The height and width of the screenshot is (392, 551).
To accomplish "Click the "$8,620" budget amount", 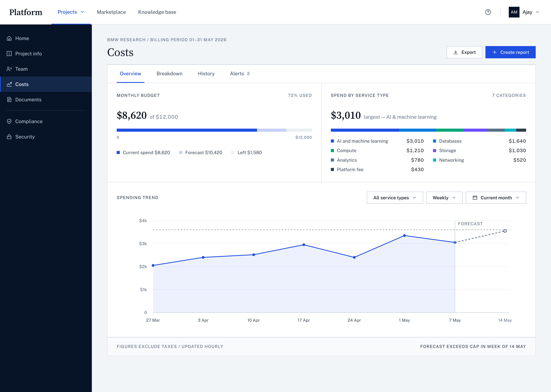I will [132, 115].
